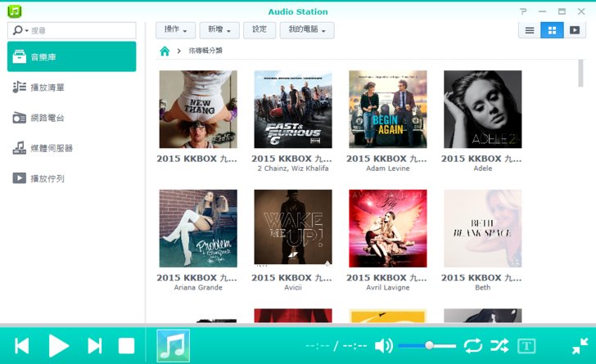Click the 設定 settings button

(x=260, y=30)
